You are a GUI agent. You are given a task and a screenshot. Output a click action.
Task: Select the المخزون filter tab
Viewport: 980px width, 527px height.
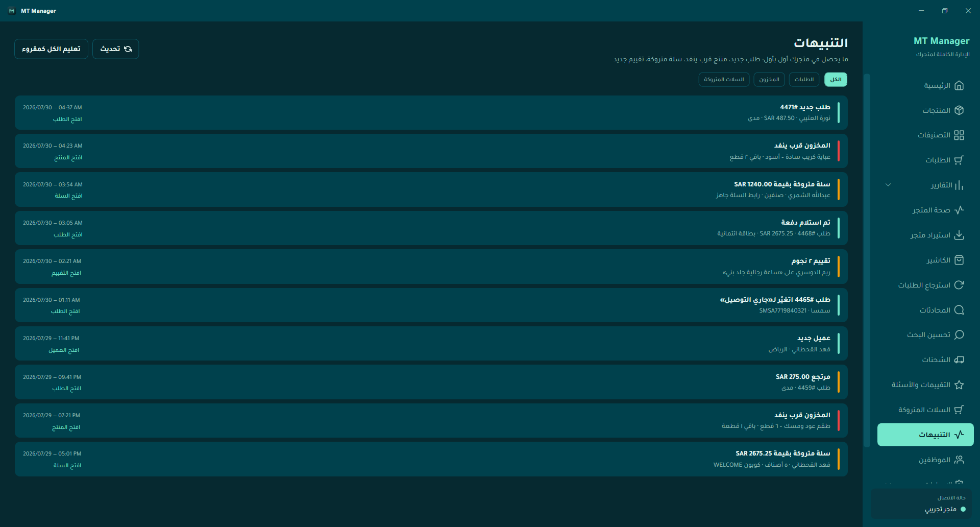769,80
